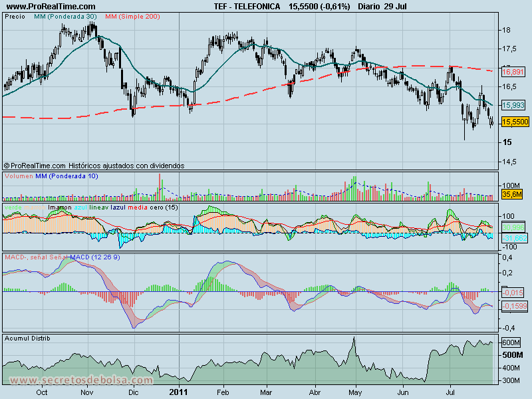Screen dimensions: 532x399
Task: Click the Jun month on time axis
Action: pos(403,392)
